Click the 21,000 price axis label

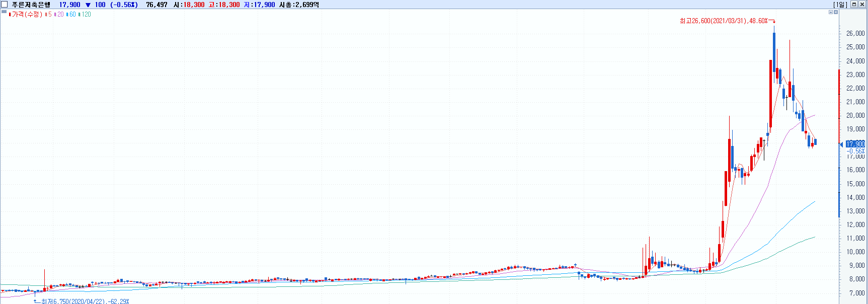(x=855, y=102)
